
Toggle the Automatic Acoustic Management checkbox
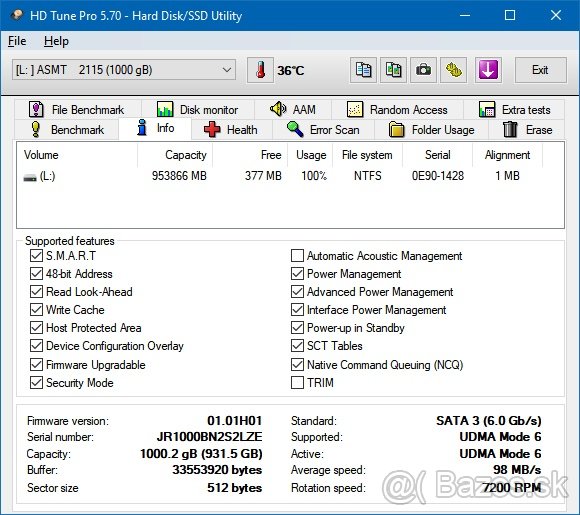(297, 256)
